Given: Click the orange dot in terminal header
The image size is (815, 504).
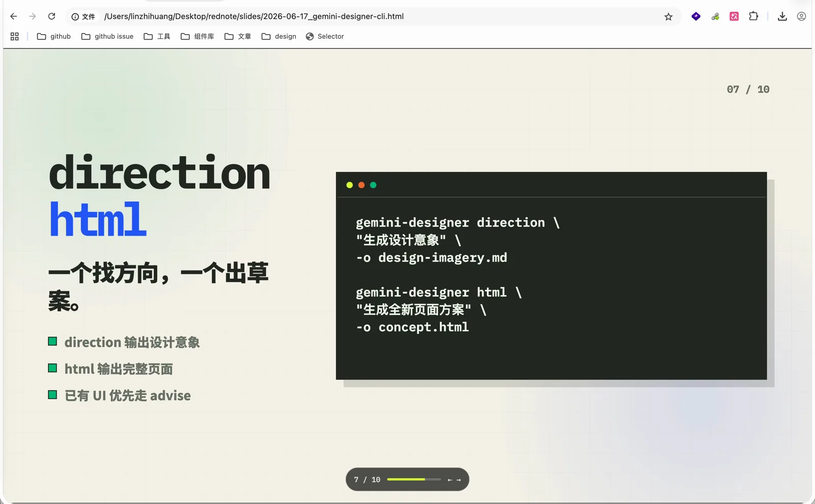Looking at the screenshot, I should click(361, 185).
